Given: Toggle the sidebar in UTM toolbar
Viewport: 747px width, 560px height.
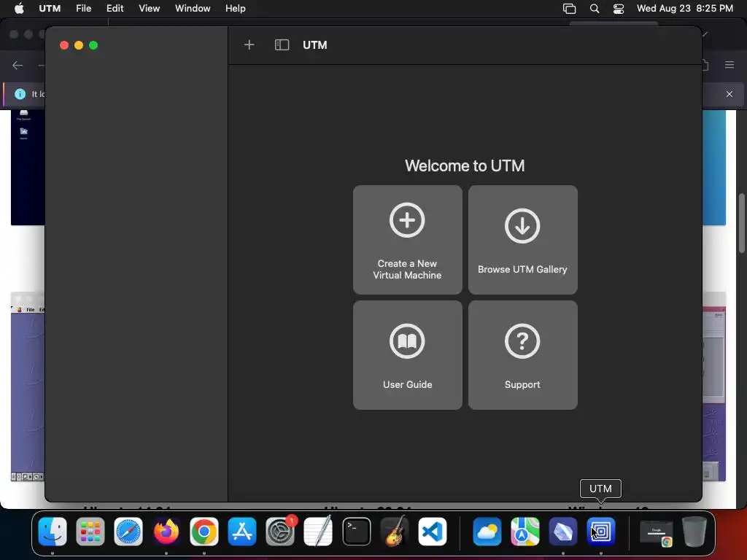Looking at the screenshot, I should click(x=282, y=44).
